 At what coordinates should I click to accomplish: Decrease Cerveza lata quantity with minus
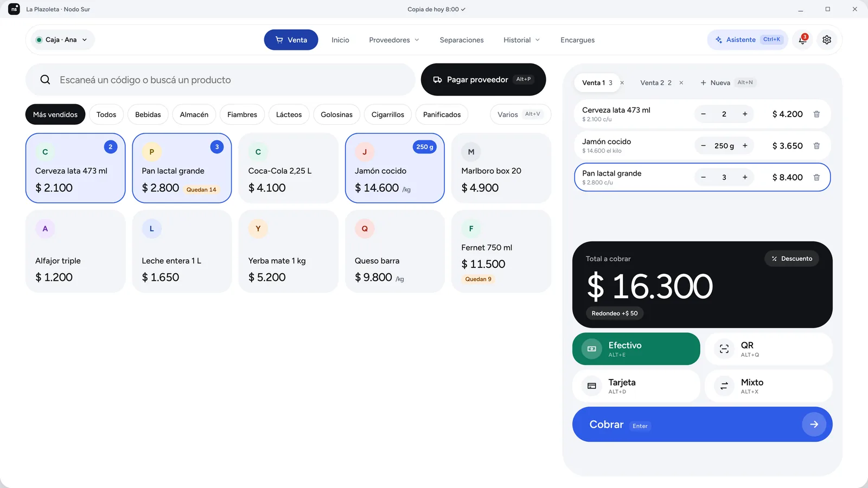coord(703,114)
